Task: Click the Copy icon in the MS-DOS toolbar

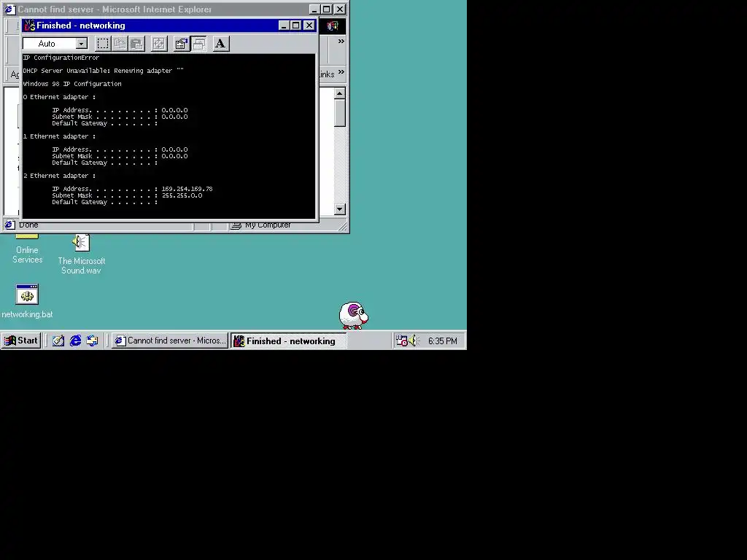Action: pos(120,44)
